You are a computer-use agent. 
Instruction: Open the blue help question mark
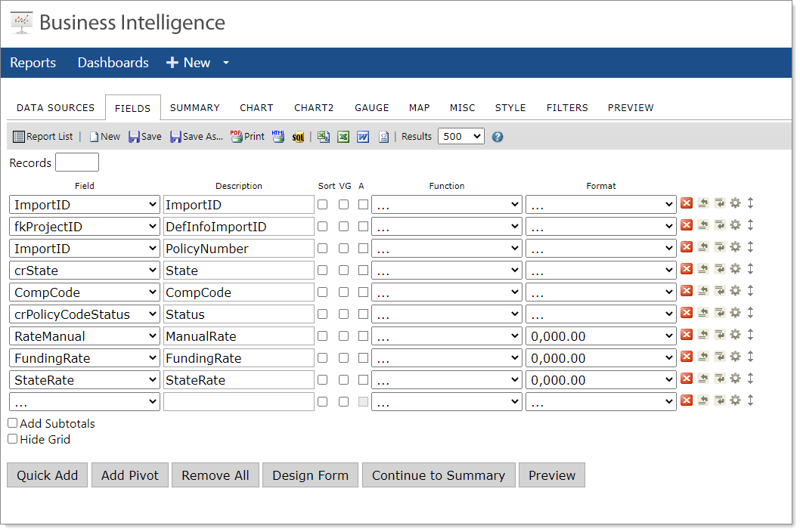[x=498, y=137]
